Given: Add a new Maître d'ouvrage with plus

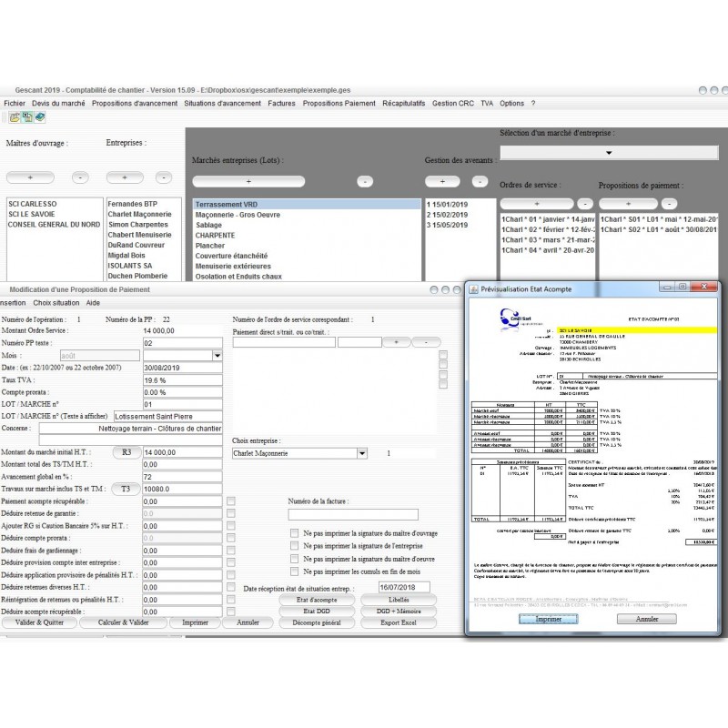Looking at the screenshot, I should [30, 177].
